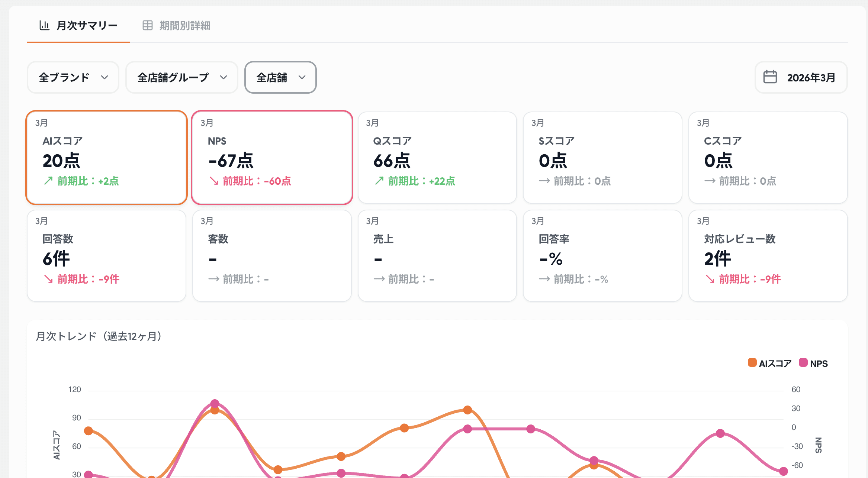Image resolution: width=868 pixels, height=478 pixels.
Task: Open the 全店舗 store dropdown
Action: (280, 77)
